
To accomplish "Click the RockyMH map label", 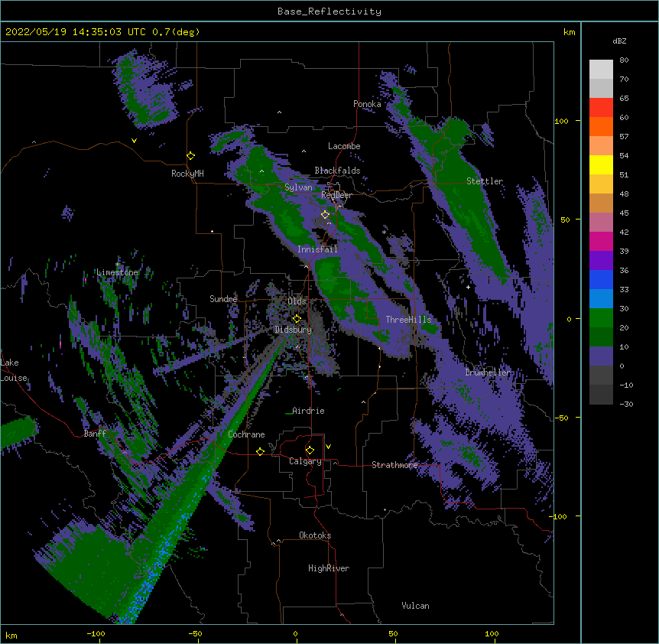I will (x=187, y=174).
